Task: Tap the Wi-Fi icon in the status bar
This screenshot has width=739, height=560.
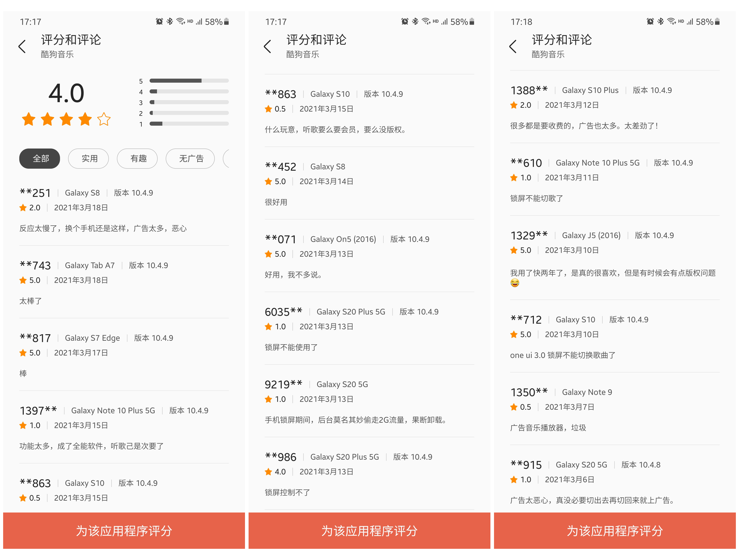Action: coord(181,21)
